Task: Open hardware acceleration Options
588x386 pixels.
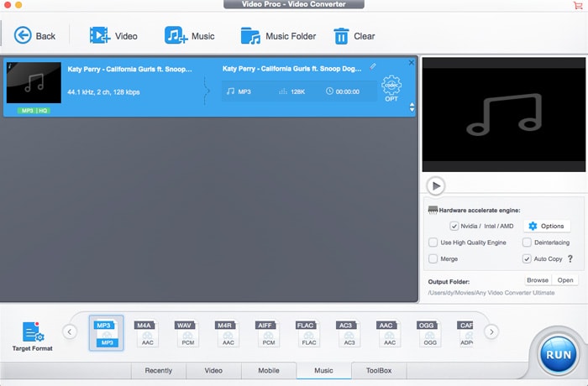Action: click(547, 226)
